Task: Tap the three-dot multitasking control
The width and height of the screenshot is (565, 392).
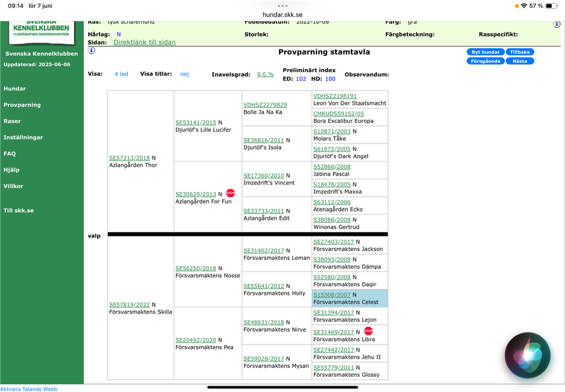Action: [x=282, y=6]
